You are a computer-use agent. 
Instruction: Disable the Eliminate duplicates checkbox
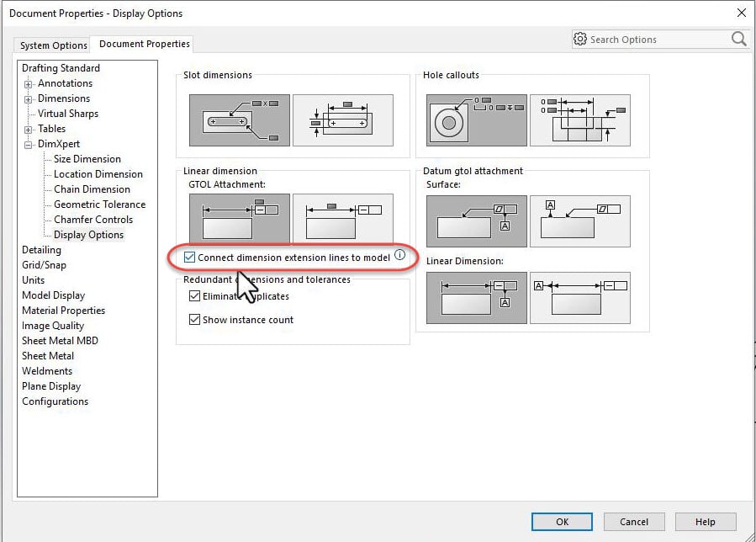point(193,295)
